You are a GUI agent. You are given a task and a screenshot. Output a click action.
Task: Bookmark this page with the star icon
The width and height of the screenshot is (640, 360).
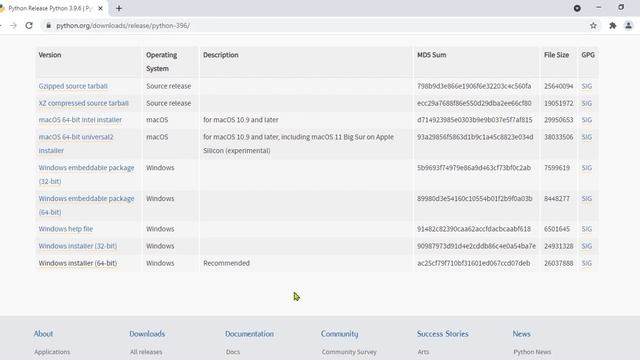pyautogui.click(x=593, y=25)
